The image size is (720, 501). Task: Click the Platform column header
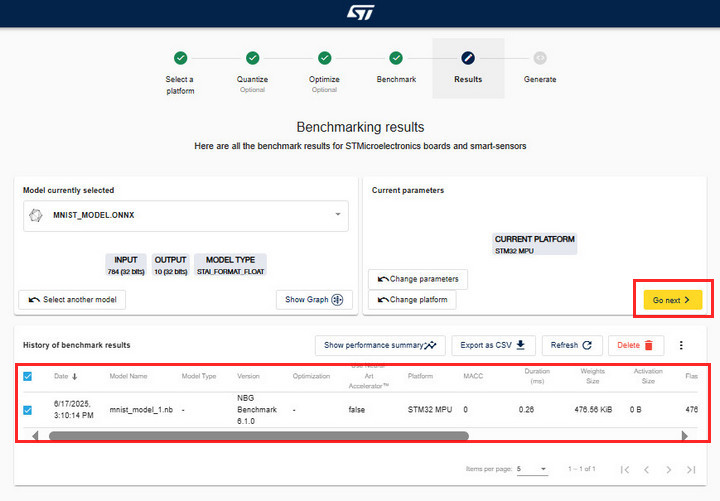420,376
